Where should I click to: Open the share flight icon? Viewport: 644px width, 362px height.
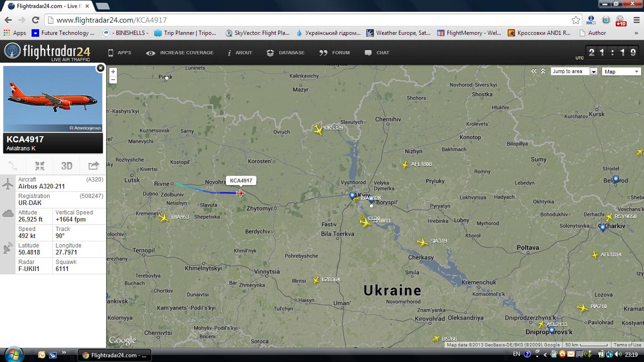[93, 165]
